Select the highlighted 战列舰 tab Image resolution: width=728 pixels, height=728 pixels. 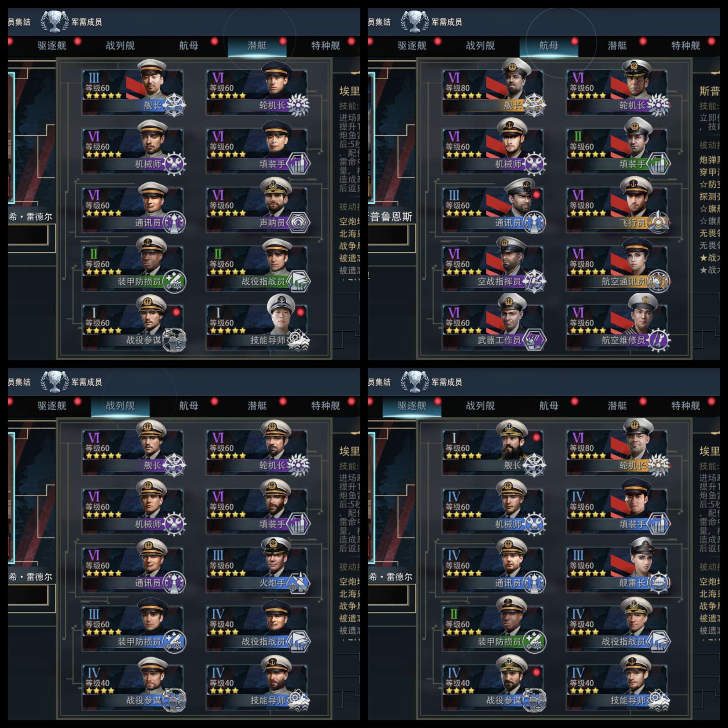(120, 406)
